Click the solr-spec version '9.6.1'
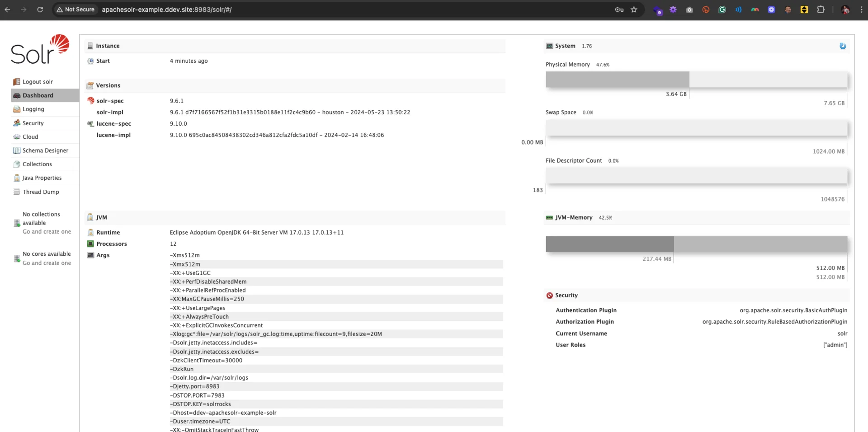The image size is (868, 432). tap(177, 101)
